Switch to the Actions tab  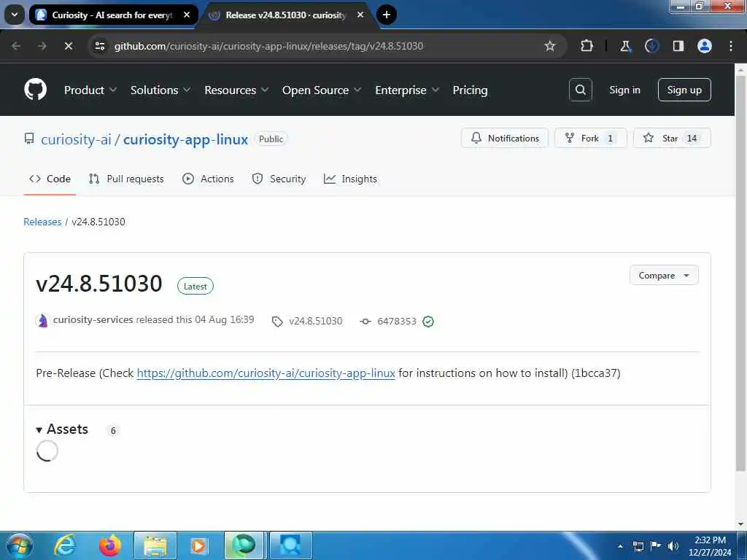pyautogui.click(x=208, y=179)
